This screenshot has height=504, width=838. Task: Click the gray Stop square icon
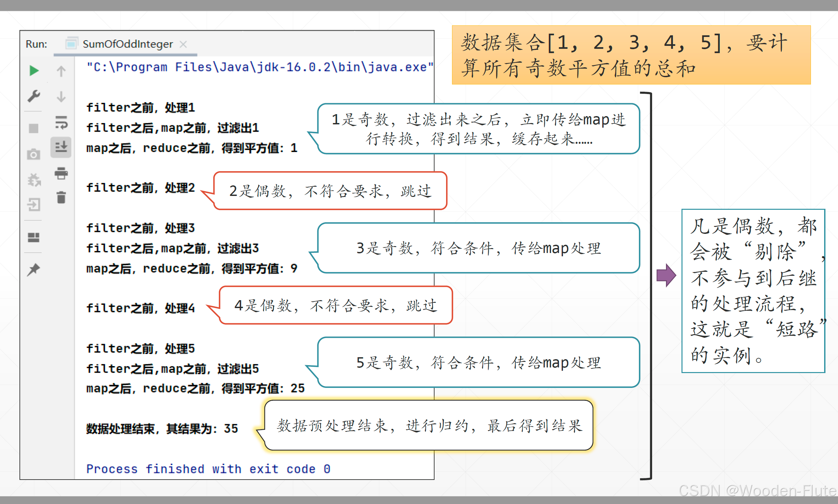point(34,128)
